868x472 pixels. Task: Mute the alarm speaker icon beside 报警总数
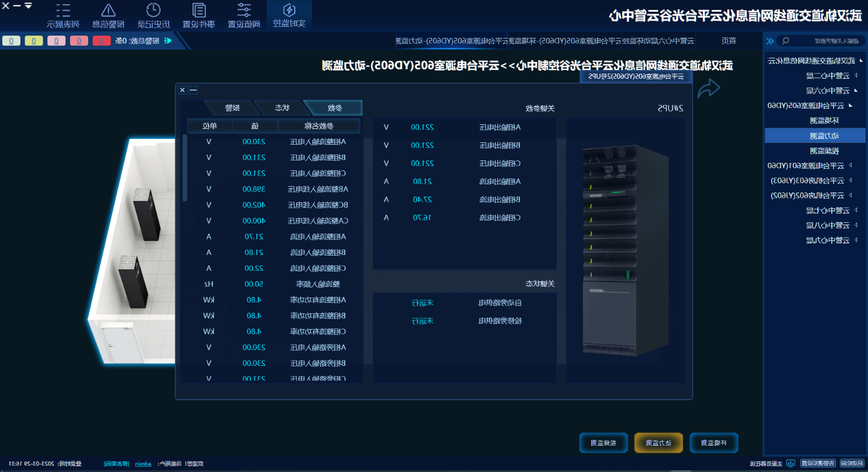pos(169,41)
